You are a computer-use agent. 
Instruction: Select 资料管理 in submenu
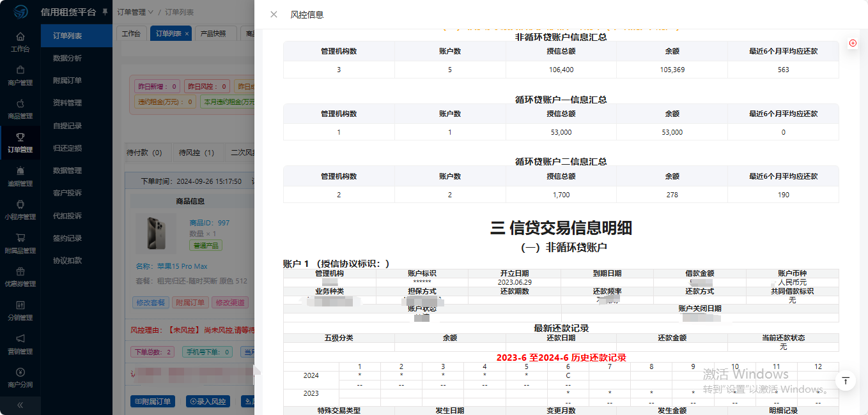point(67,103)
